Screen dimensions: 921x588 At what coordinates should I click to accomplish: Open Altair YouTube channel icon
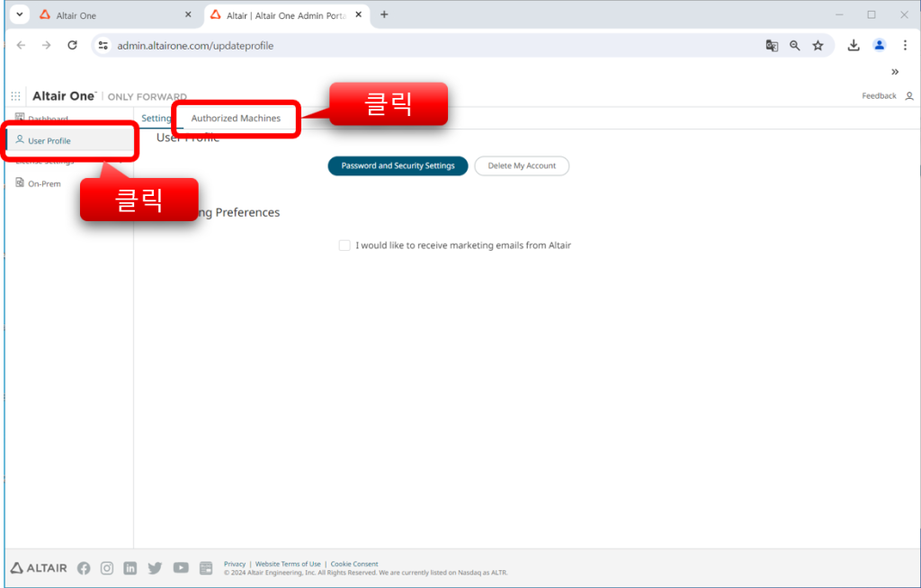point(181,567)
